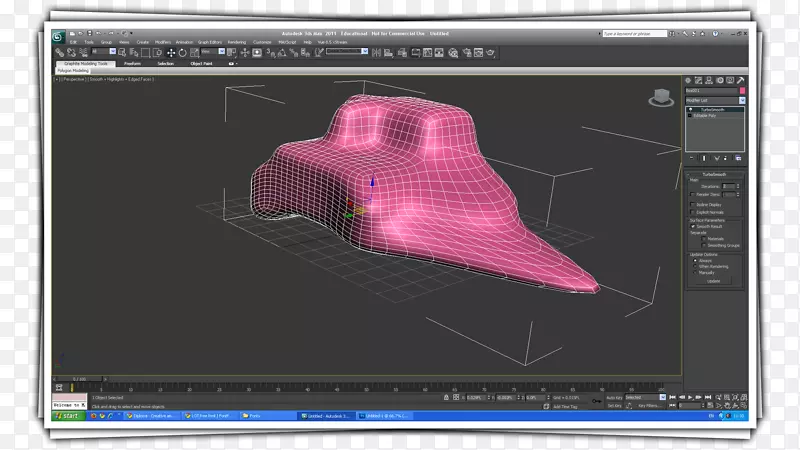Click the Pin Stack icon

tap(690, 158)
